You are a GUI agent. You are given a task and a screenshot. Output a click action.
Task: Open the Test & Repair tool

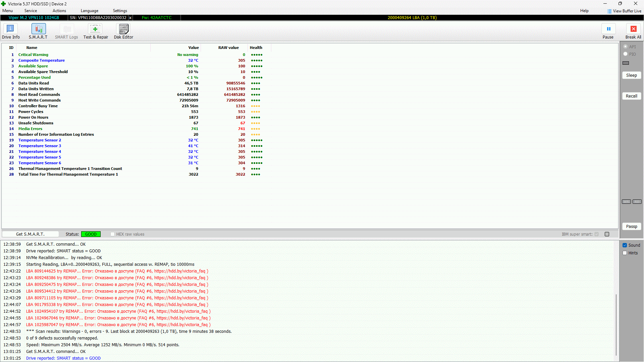[95, 29]
